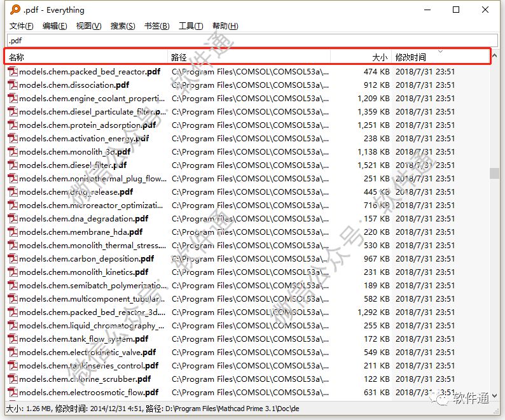Click the status bar file details text

(x=153, y=409)
